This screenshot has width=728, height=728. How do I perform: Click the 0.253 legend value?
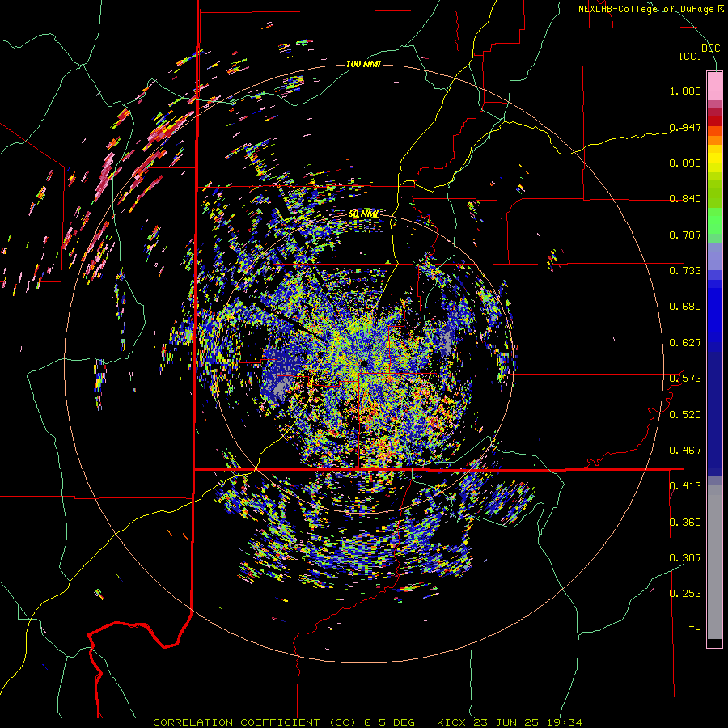[685, 594]
